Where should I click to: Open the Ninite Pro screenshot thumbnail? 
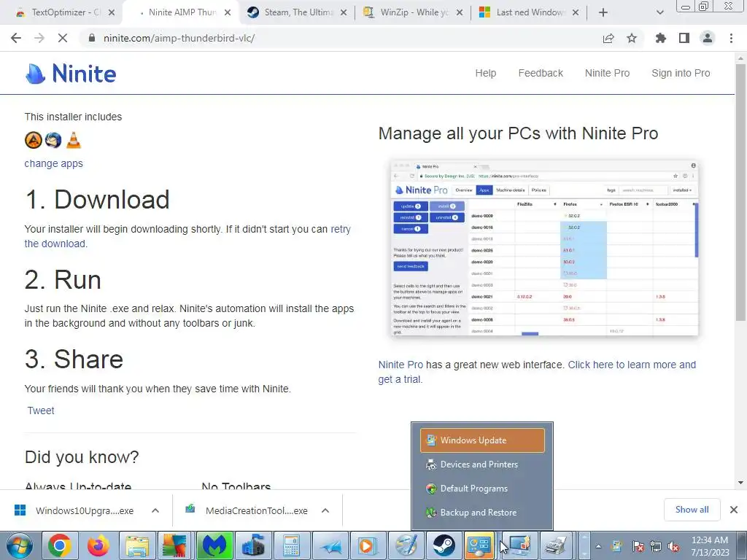point(544,248)
